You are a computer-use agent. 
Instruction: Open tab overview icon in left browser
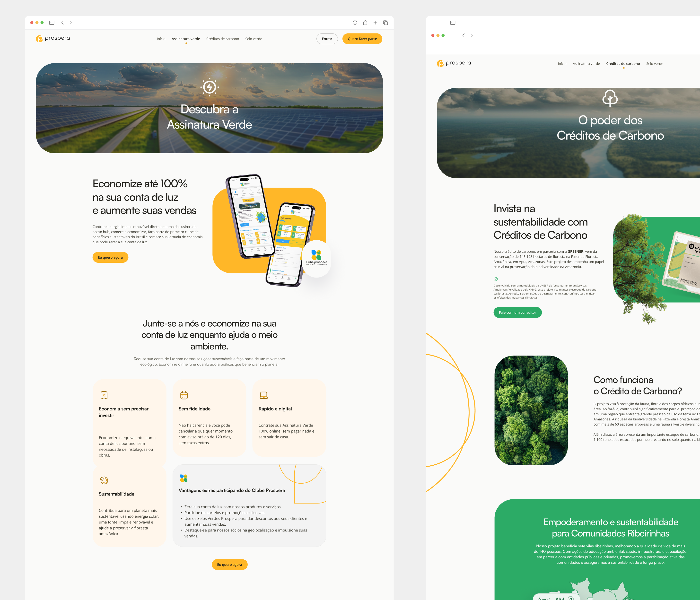[x=385, y=23]
